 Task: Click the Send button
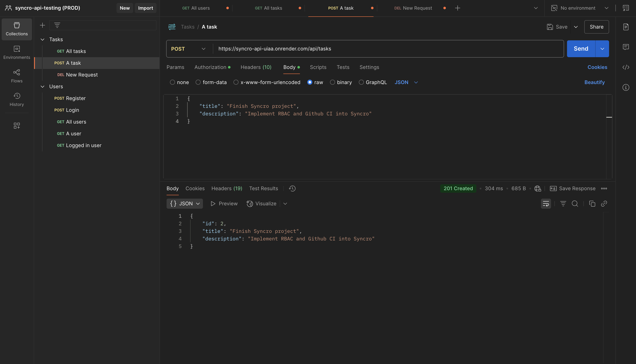click(x=581, y=49)
